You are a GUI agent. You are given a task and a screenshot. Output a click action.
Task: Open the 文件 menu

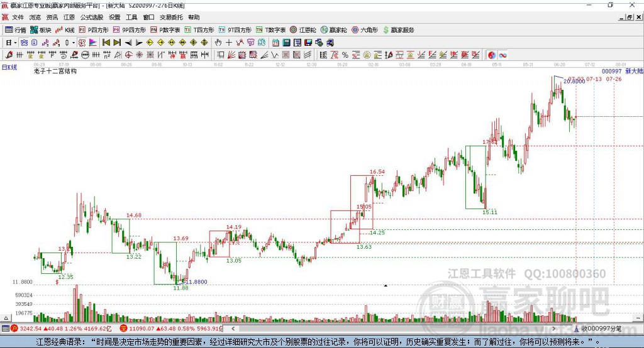[x=18, y=17]
